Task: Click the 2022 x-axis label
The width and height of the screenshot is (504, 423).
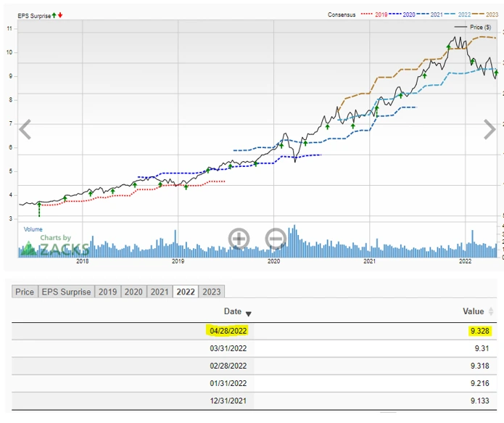Action: [x=465, y=261]
